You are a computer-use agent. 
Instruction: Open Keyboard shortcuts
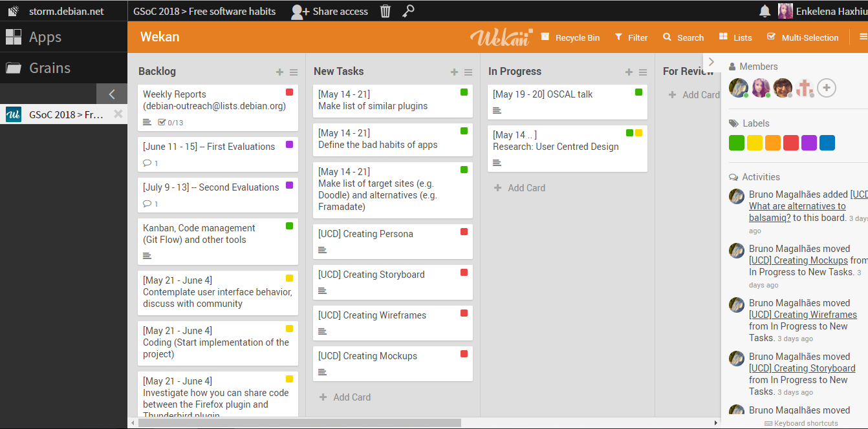click(801, 424)
